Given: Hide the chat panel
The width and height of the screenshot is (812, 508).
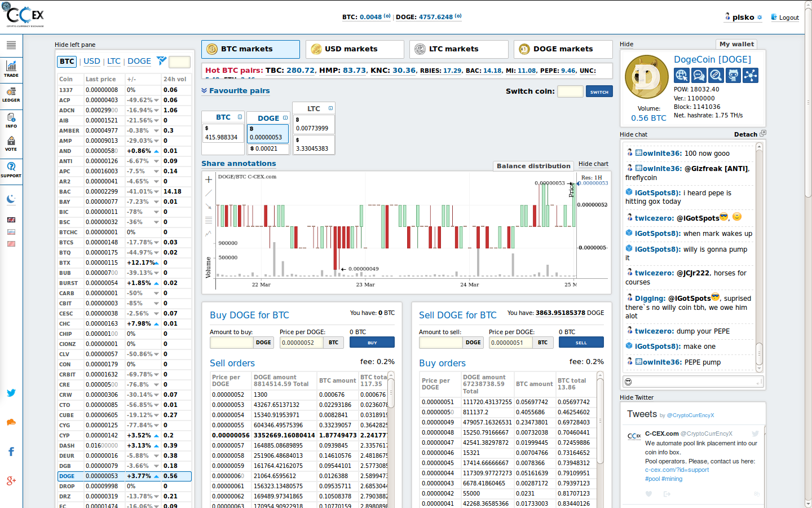Looking at the screenshot, I should click(x=633, y=134).
